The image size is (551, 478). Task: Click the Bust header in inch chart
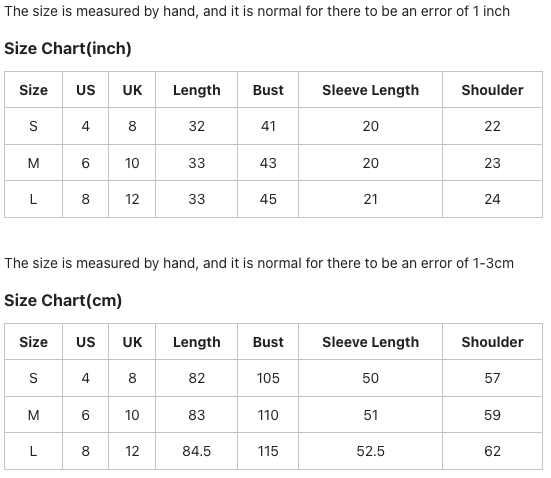point(268,90)
